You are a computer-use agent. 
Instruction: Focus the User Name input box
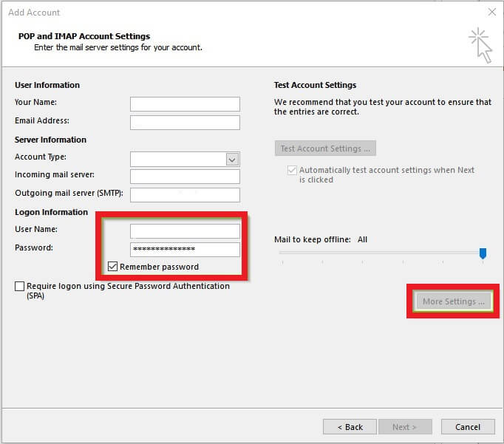pos(185,231)
